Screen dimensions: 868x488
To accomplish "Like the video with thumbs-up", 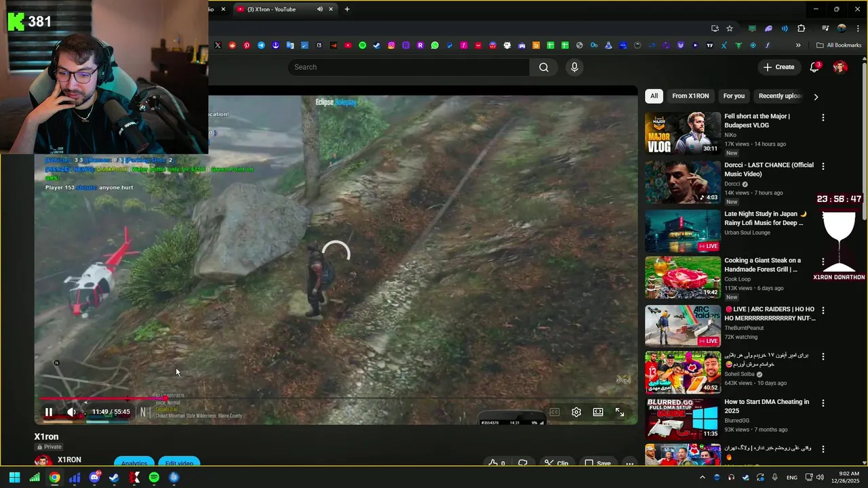I will 497,464.
